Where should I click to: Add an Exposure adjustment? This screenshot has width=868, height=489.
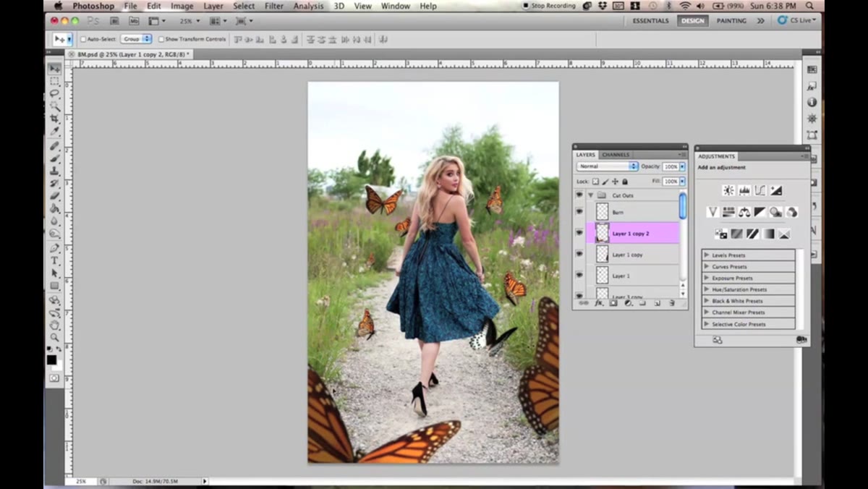pos(776,190)
